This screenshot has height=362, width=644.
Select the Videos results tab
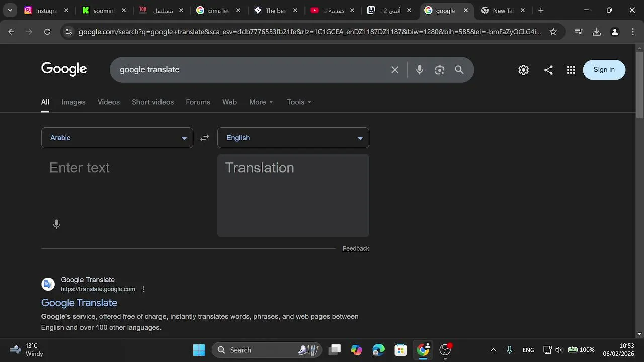pos(109,102)
